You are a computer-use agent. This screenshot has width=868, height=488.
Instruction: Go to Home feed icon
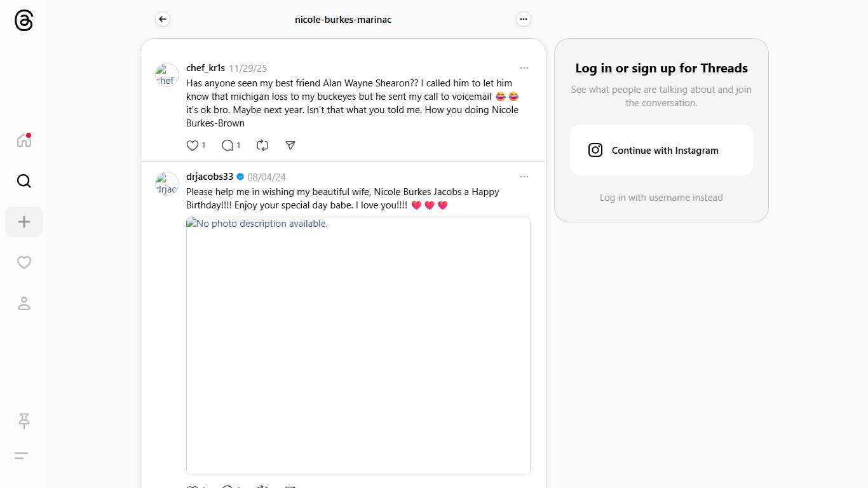click(24, 140)
